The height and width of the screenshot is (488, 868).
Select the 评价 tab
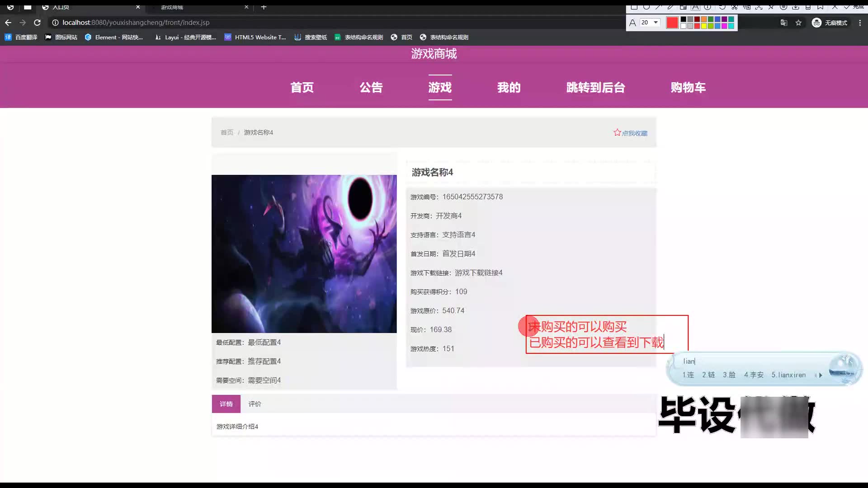(x=255, y=404)
